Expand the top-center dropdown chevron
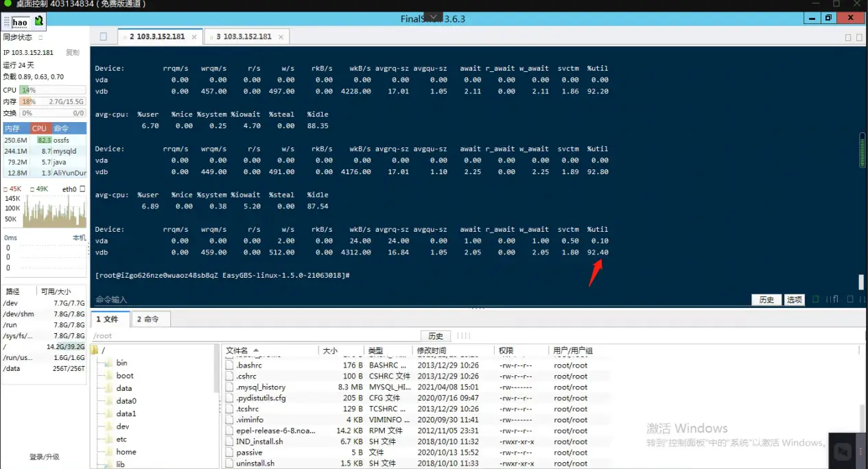868x469 pixels. tap(433, 16)
